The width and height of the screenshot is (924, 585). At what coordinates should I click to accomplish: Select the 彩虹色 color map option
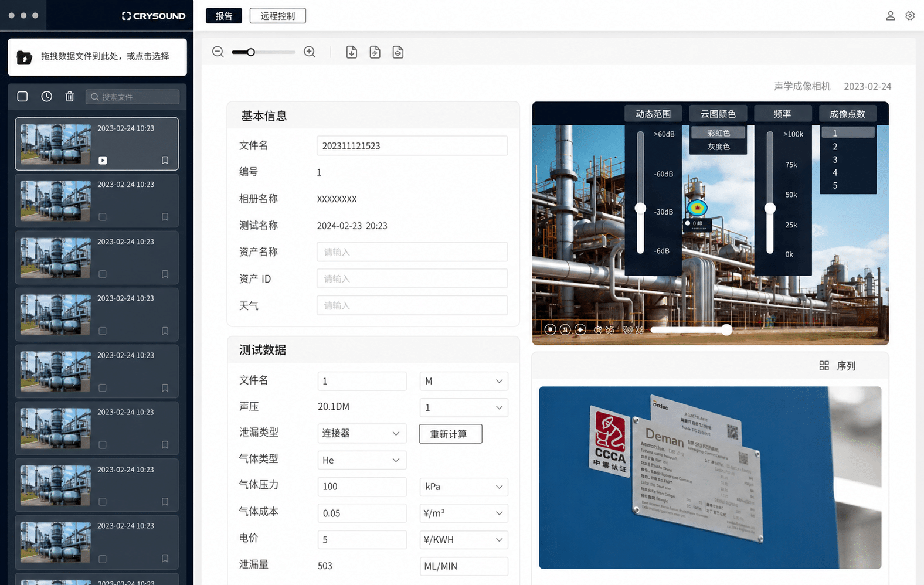pos(719,133)
